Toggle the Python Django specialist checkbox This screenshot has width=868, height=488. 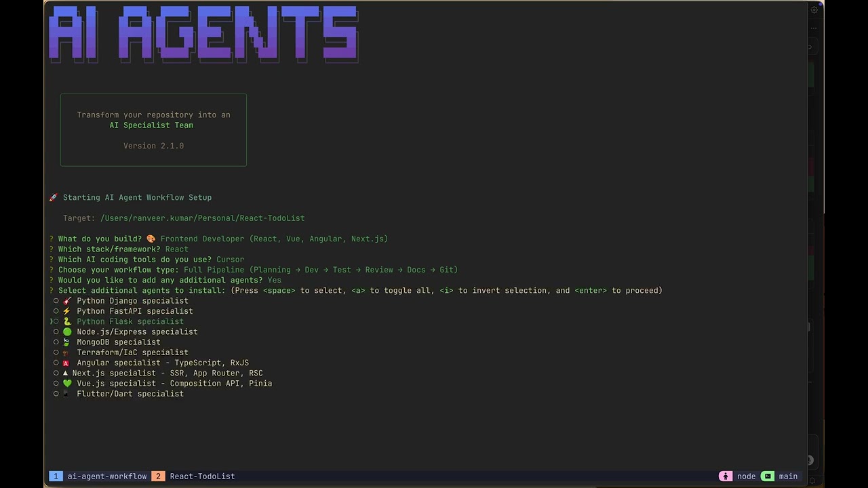point(56,301)
